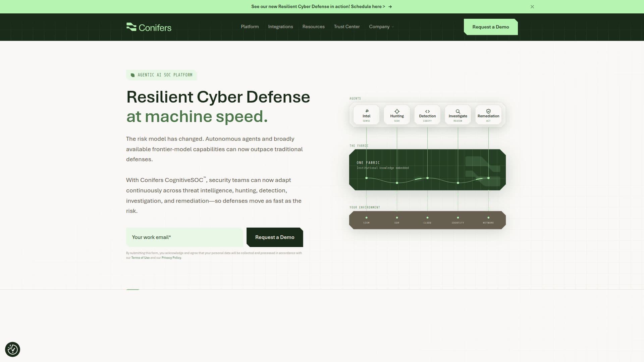Viewport: 644px width, 362px height.
Task: Click Request a Demo in header
Action: (491, 27)
